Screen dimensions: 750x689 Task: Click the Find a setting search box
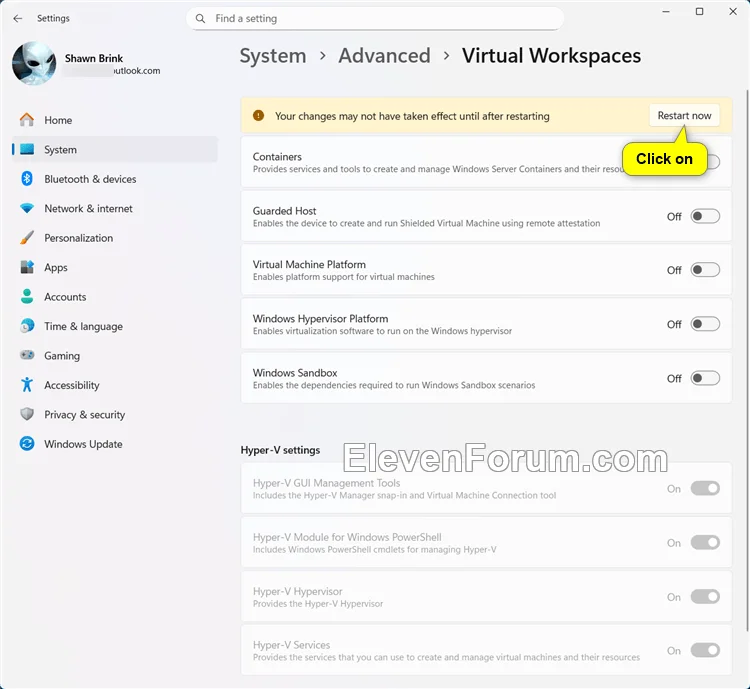[x=375, y=19]
